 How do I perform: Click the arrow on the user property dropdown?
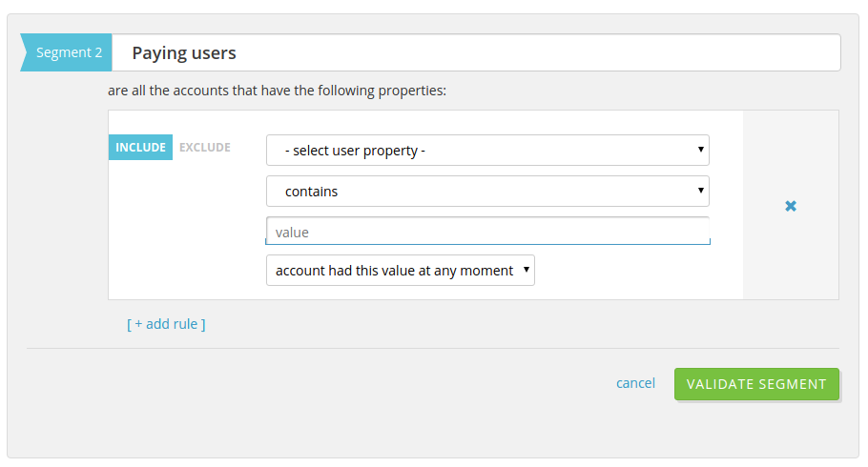[701, 150]
